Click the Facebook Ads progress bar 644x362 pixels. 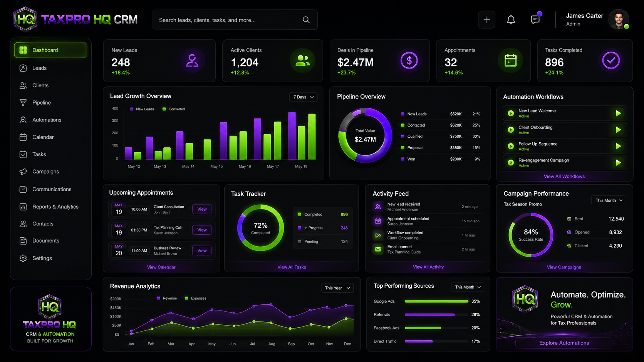click(436, 328)
